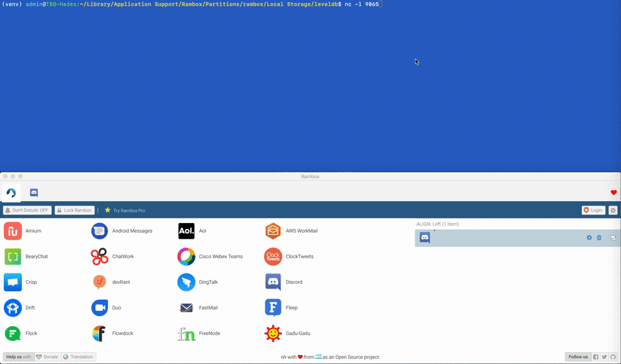Select the Aol service icon

186,231
